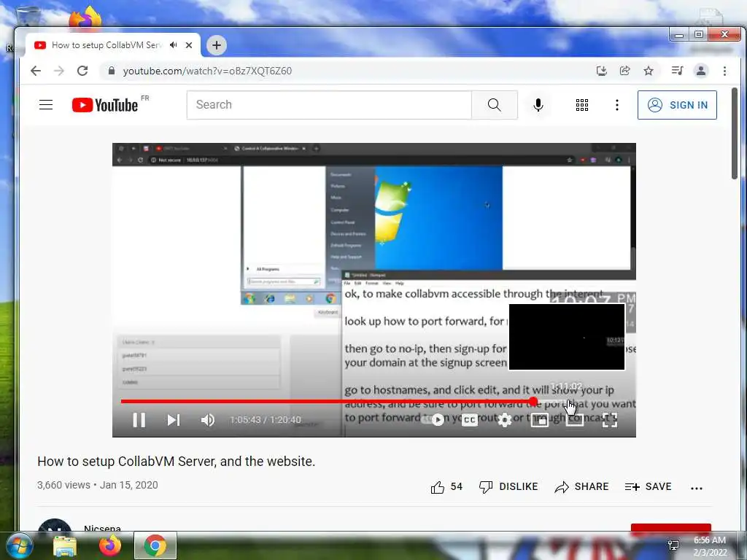Open the Windows Start orb

[18, 545]
